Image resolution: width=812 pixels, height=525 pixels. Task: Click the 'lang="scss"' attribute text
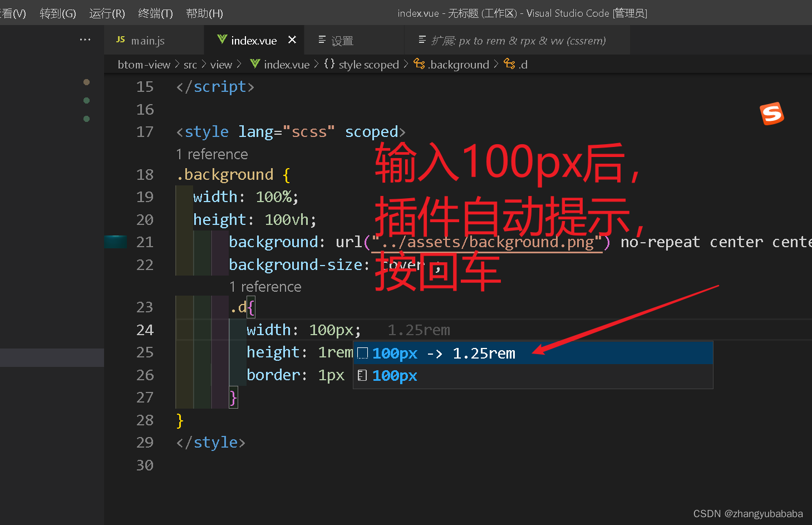(x=287, y=132)
